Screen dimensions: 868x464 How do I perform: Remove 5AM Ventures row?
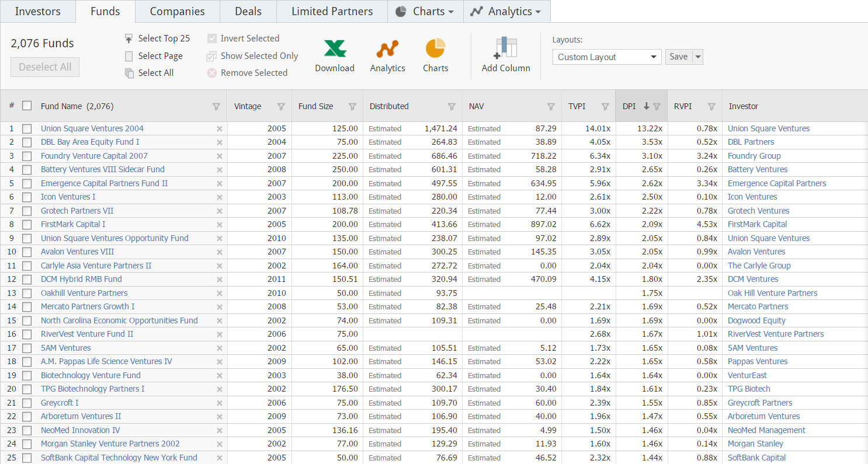click(220, 348)
